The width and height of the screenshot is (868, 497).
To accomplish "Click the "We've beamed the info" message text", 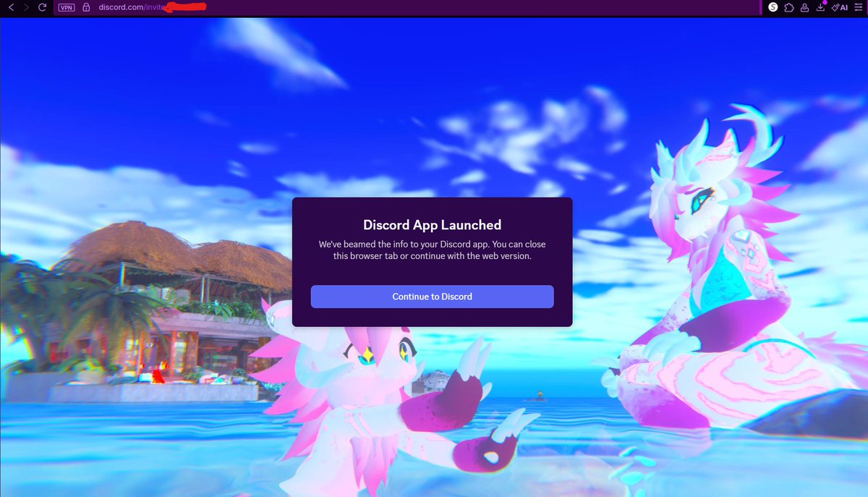I will coord(432,250).
